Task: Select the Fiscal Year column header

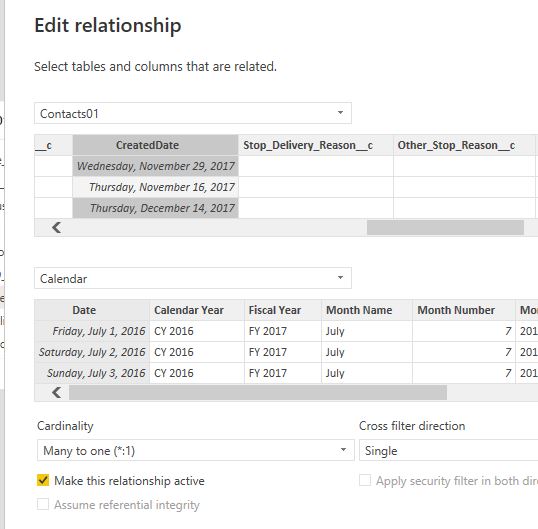Action: [x=283, y=310]
